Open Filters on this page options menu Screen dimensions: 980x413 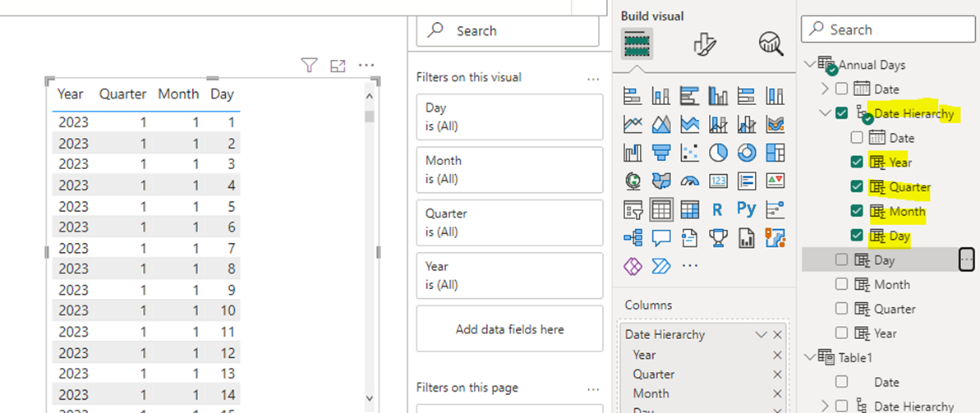coord(593,389)
